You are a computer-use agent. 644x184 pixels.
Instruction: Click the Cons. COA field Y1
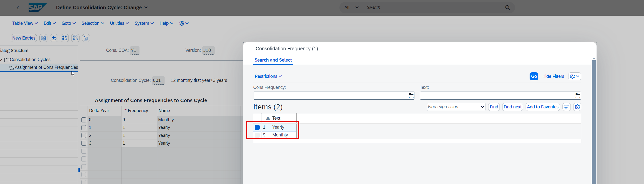click(x=134, y=50)
